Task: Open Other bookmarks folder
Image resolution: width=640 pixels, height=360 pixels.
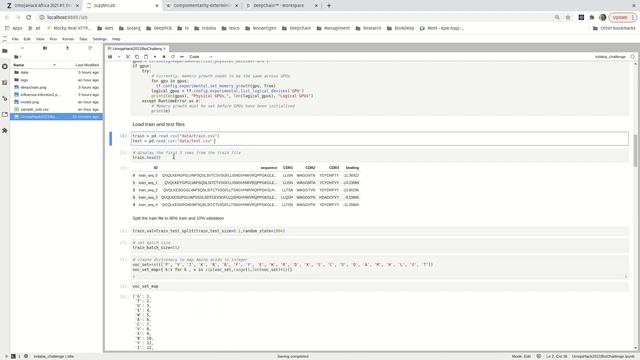Action: pyautogui.click(x=614, y=28)
